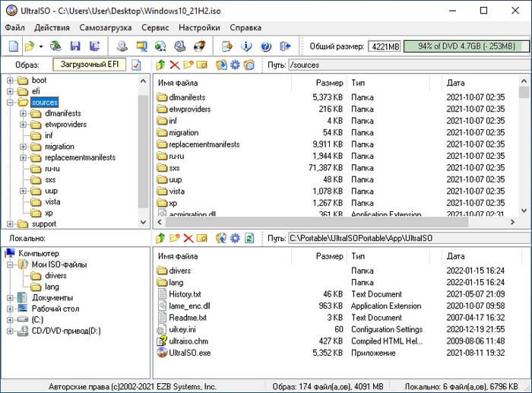Click the gear icon in local toolbar
This screenshot has width=532, height=393.
tap(235, 239)
